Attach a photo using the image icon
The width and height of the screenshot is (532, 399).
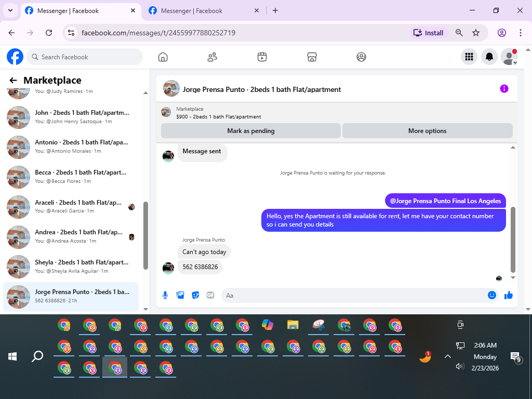(180, 295)
